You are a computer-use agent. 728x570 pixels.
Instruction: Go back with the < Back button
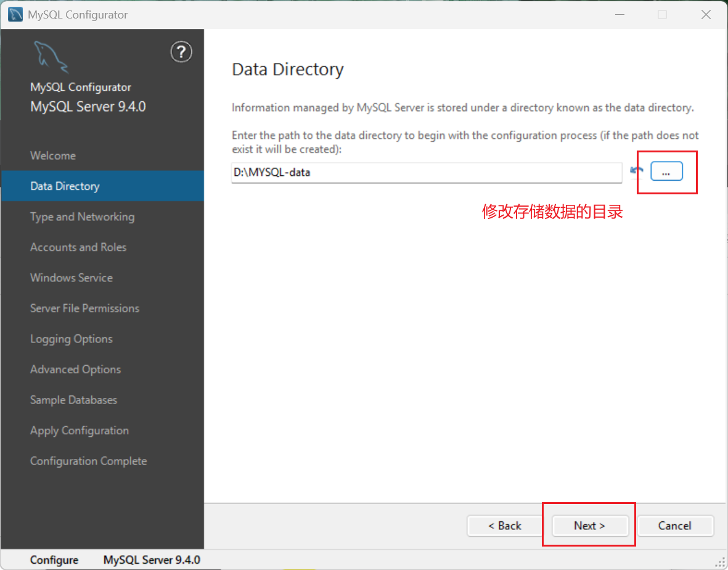(x=505, y=526)
